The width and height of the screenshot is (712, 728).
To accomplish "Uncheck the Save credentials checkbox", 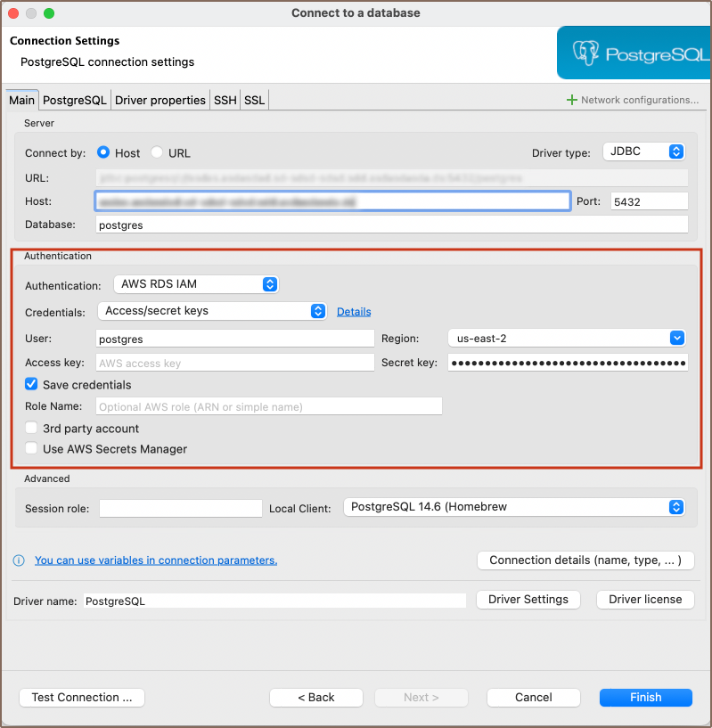I will 32,385.
